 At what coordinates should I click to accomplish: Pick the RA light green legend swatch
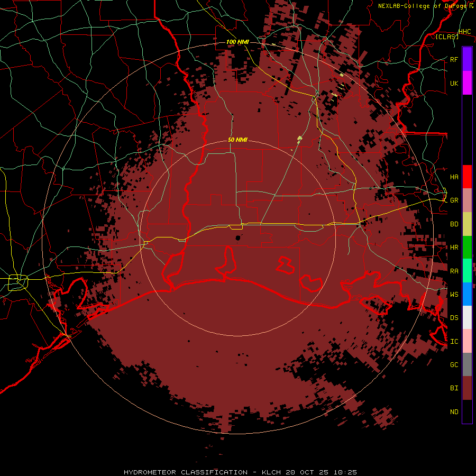pos(467,271)
